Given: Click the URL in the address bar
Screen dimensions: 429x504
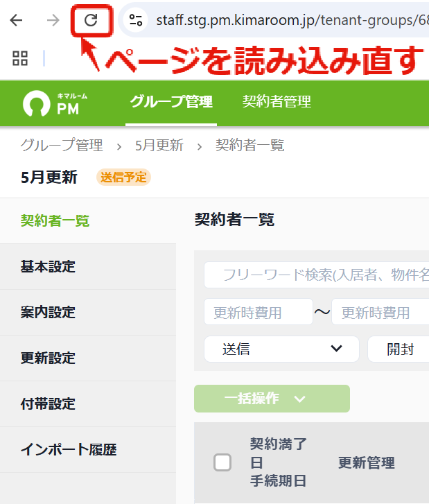Looking at the screenshot, I should pyautogui.click(x=292, y=20).
